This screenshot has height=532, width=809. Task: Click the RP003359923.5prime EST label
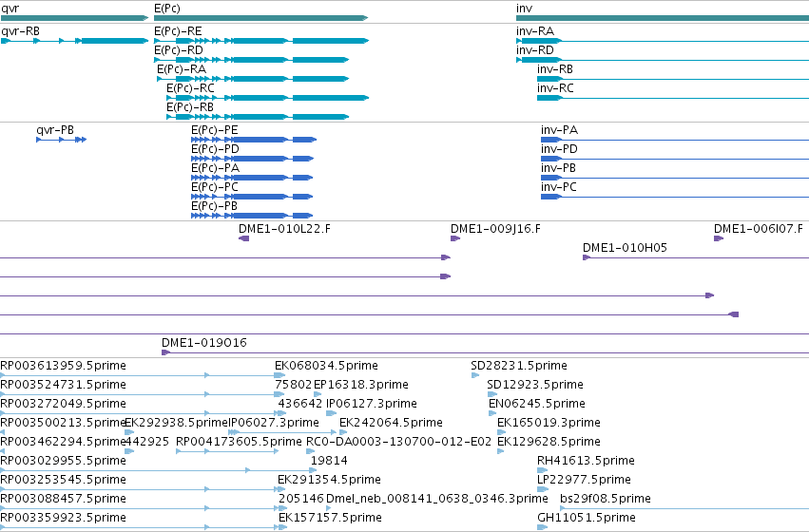pyautogui.click(x=63, y=518)
